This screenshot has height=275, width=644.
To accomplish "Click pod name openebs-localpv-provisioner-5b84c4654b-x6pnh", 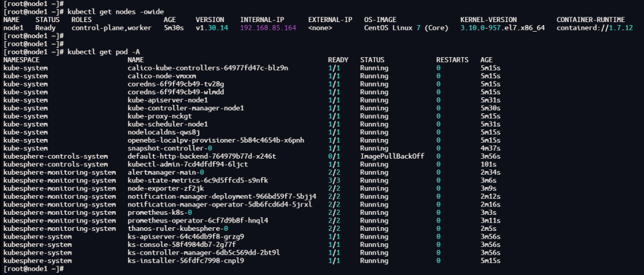I will pyautogui.click(x=216, y=140).
